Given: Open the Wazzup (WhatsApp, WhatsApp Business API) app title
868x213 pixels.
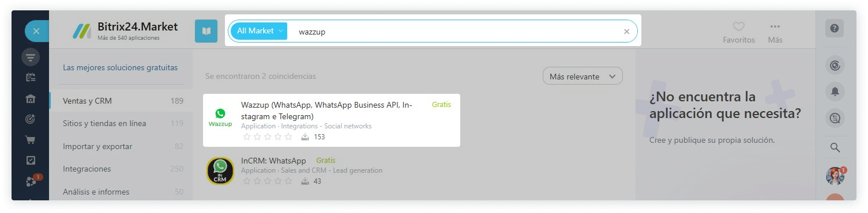Looking at the screenshot, I should coord(327,111).
